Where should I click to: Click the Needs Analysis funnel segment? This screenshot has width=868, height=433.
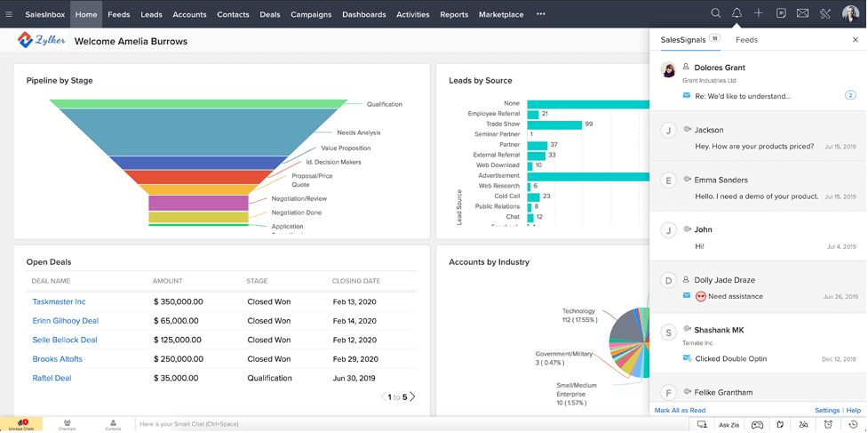(198, 132)
